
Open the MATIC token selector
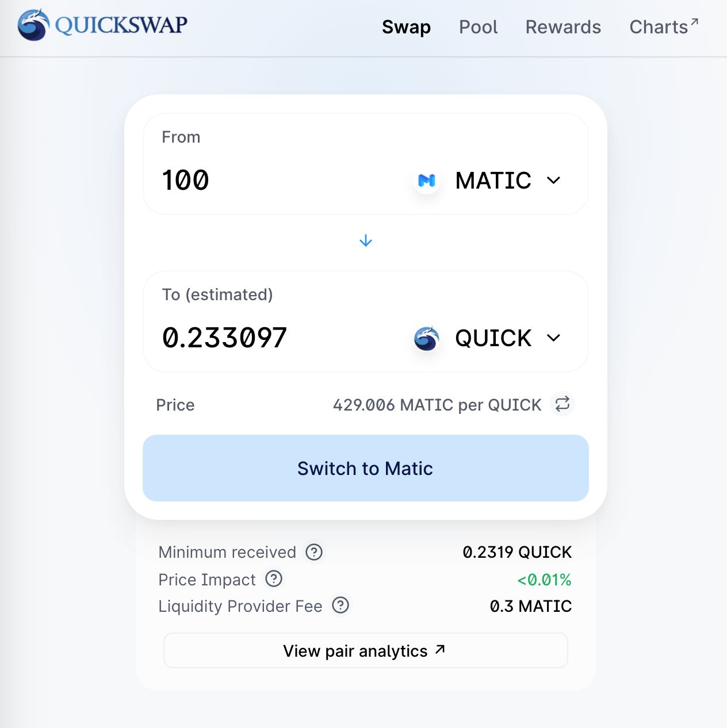[493, 181]
